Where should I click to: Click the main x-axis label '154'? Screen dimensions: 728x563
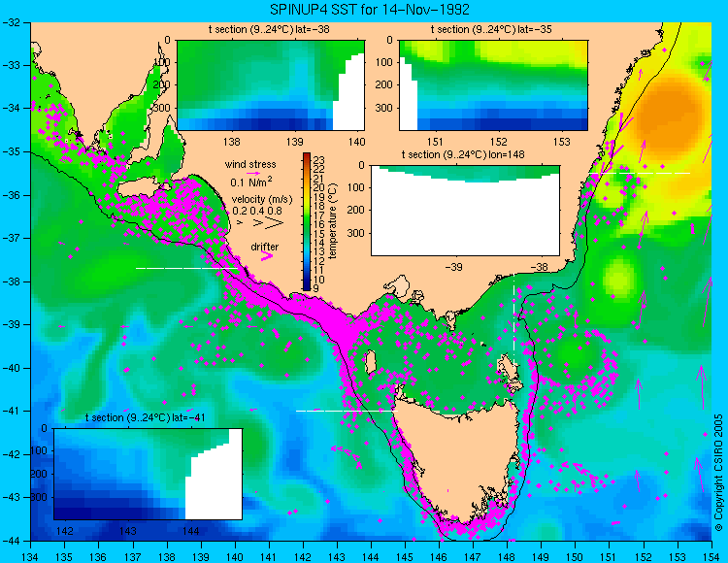(711, 556)
